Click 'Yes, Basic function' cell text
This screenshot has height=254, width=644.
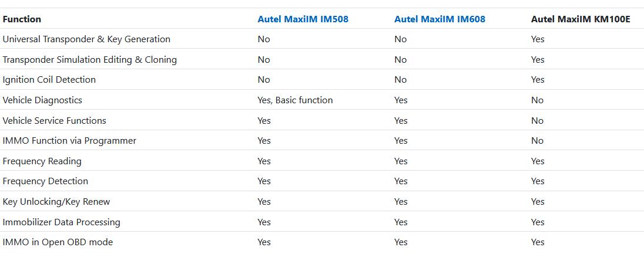pos(295,100)
